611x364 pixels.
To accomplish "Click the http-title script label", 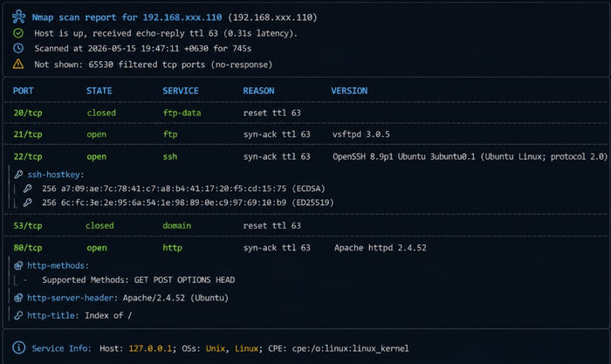I will click(x=52, y=316).
